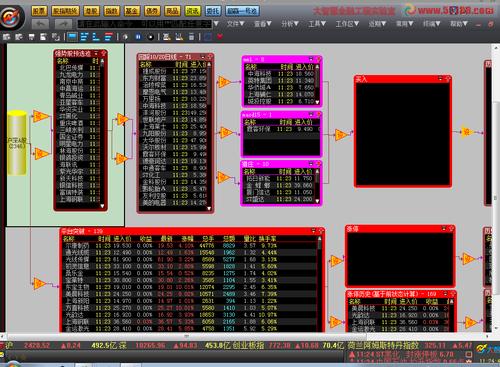
Task: Click the orange triangle feeding the 买入 panel
Action: pos(341,135)
